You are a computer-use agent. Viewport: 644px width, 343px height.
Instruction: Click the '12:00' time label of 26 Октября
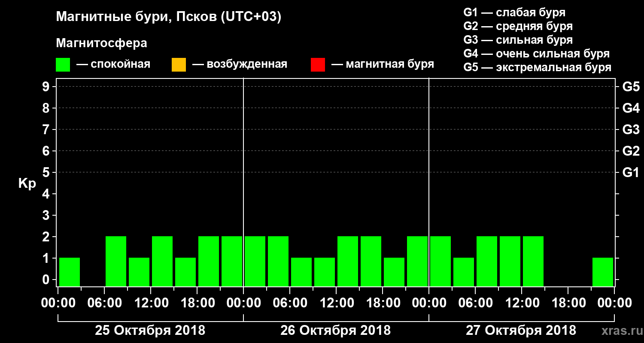click(337, 303)
